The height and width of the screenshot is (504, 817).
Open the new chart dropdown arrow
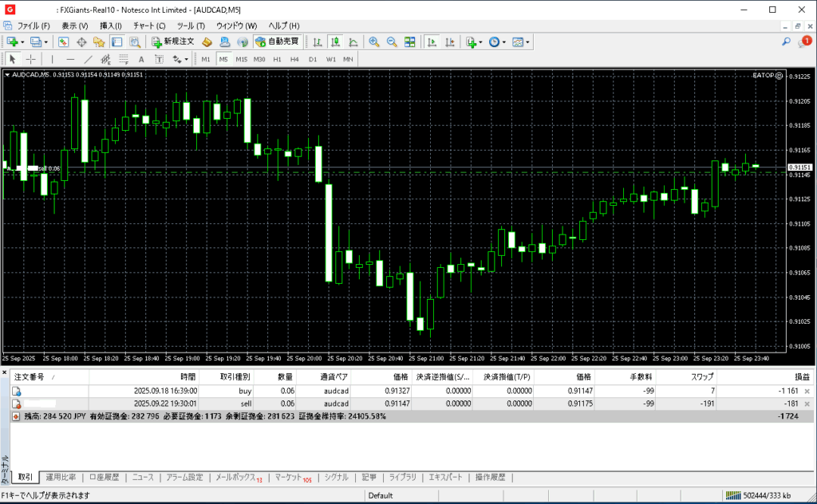pos(23,41)
